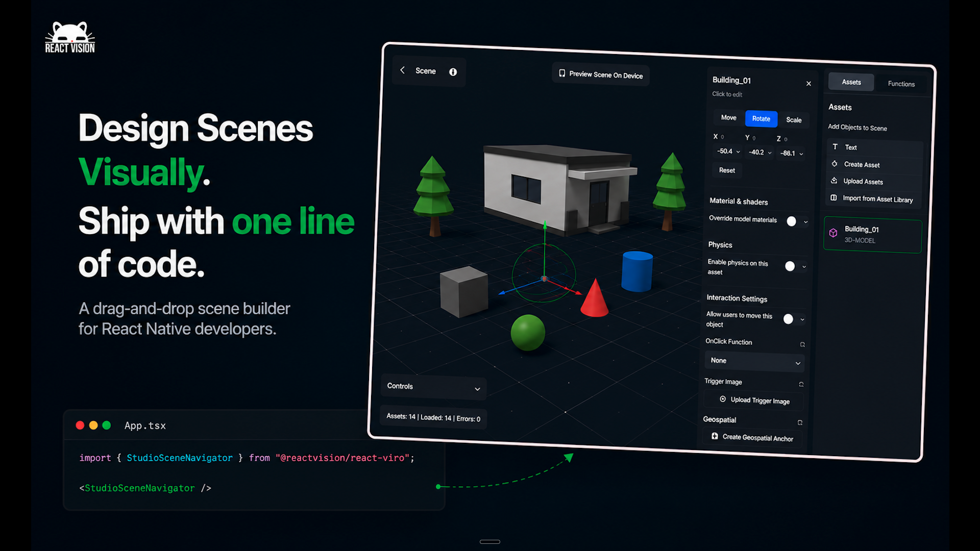Close the Building_01 properties panel

[x=808, y=84]
